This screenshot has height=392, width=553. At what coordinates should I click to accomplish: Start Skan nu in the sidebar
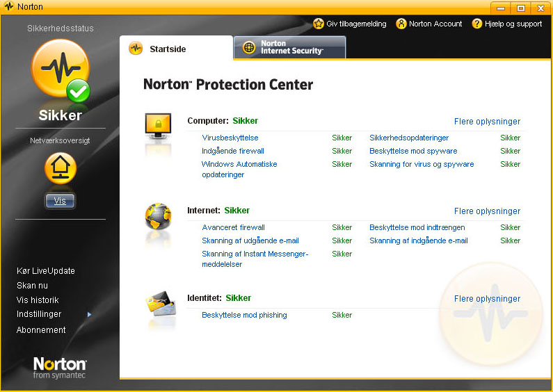pyautogui.click(x=32, y=286)
